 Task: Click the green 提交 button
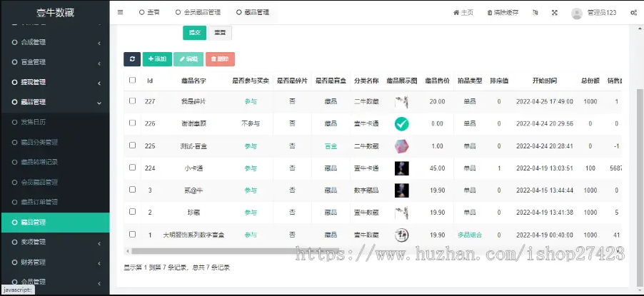click(193, 33)
